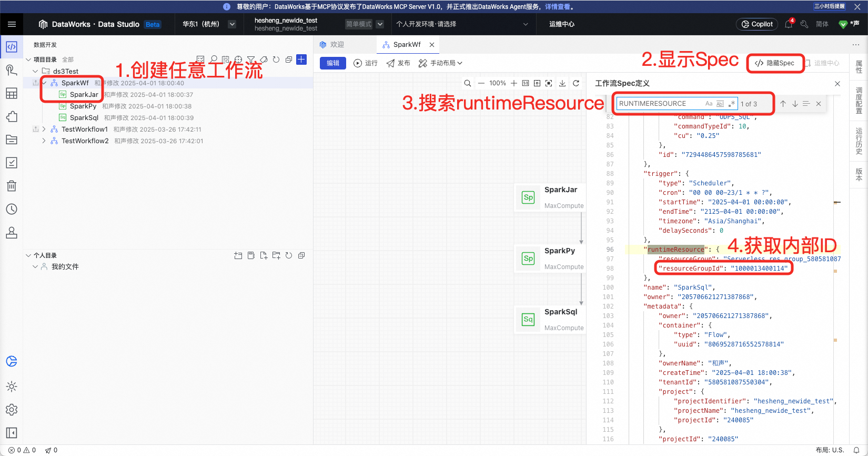The image size is (868, 456).
Task: Open the Copilot assistant icon in lower sidebar
Action: pos(12,361)
